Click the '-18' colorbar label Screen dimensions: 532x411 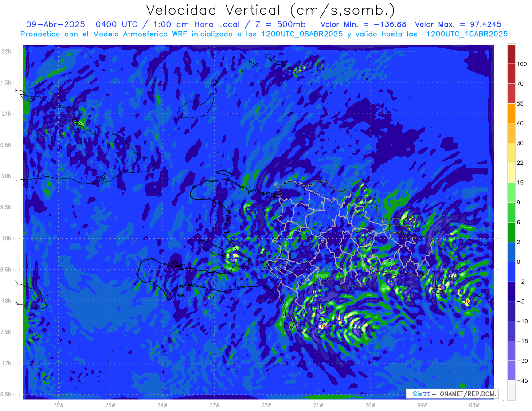pyautogui.click(x=522, y=341)
